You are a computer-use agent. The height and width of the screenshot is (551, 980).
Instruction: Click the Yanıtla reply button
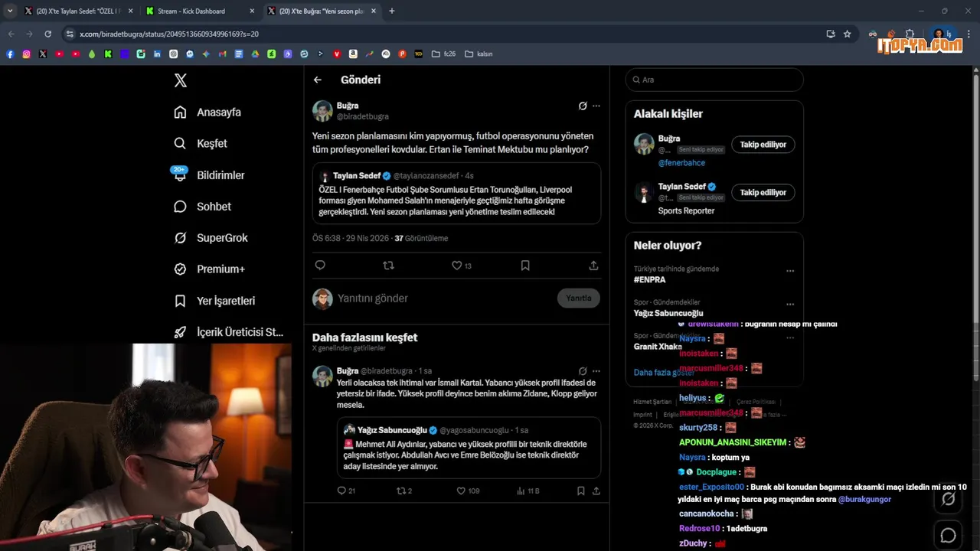pos(579,298)
